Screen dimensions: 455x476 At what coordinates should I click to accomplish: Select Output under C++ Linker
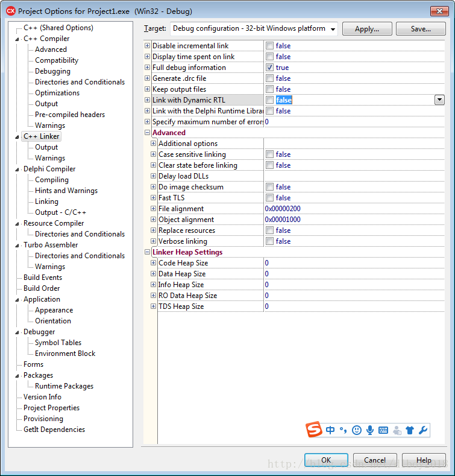click(46, 147)
